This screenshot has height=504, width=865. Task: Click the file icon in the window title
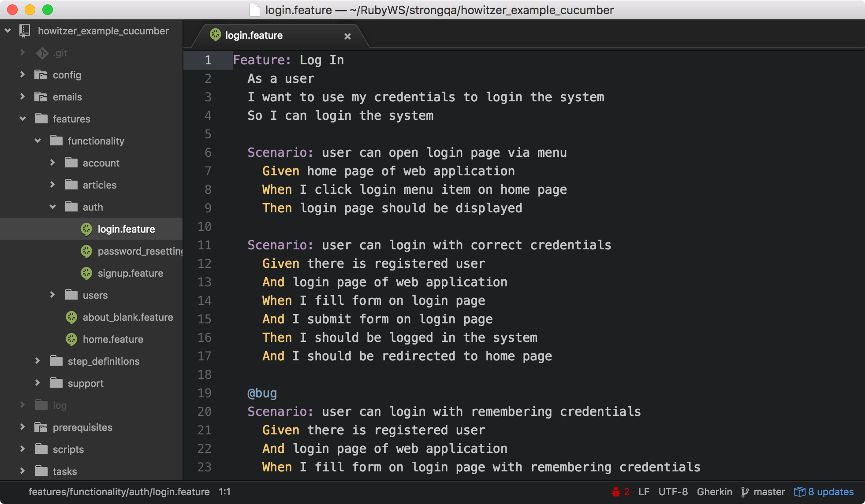255,10
